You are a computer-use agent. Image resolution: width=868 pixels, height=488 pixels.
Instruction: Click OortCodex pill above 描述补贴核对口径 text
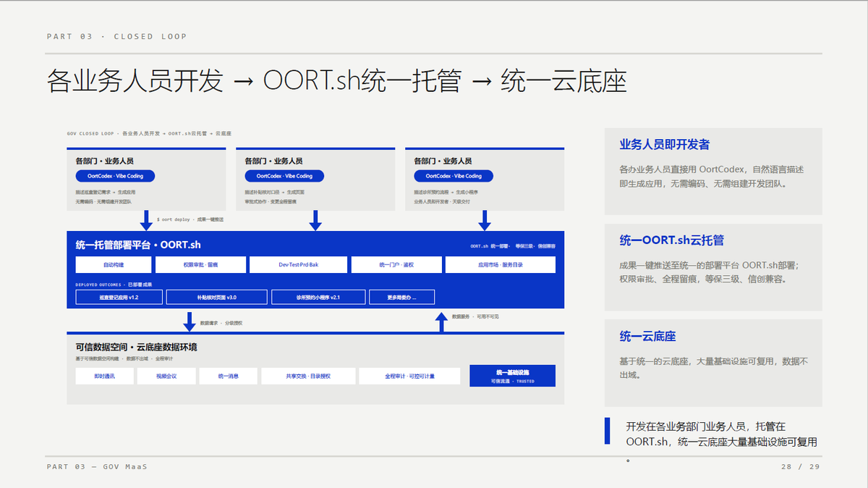point(284,176)
